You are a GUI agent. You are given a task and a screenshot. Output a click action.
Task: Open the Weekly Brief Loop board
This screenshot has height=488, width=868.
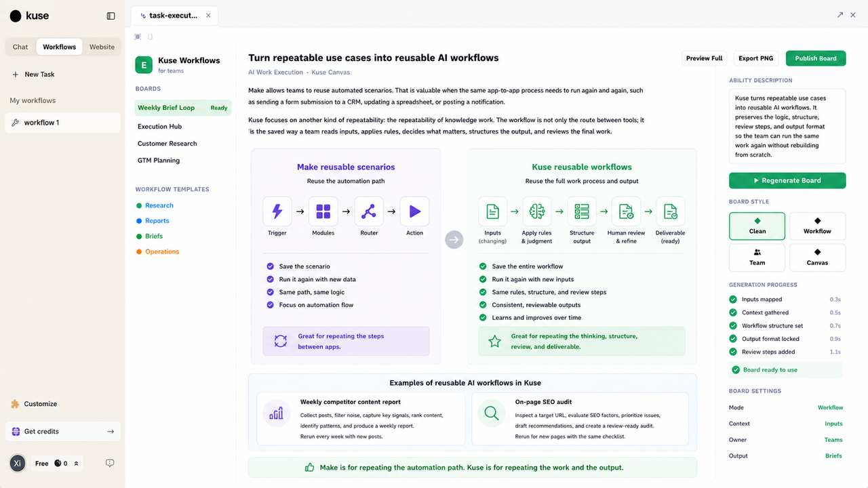tap(183, 108)
